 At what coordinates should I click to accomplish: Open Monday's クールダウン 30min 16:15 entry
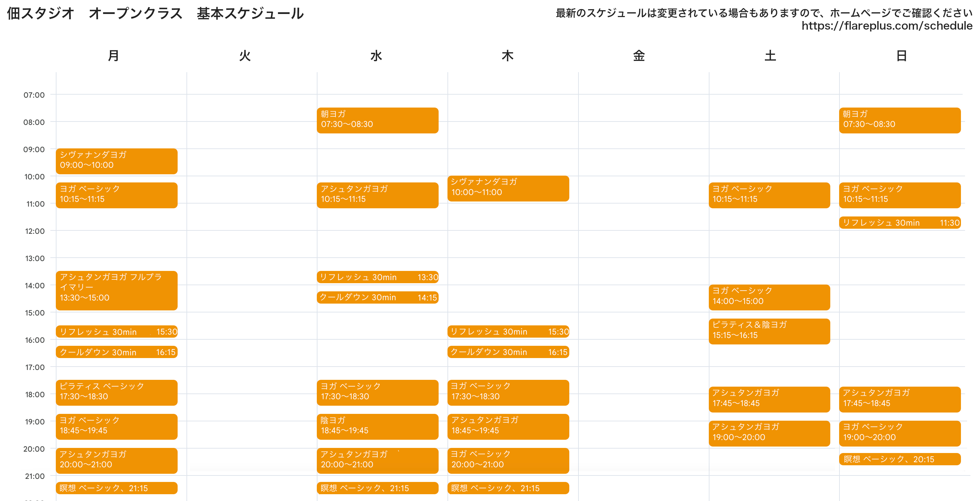tap(116, 352)
